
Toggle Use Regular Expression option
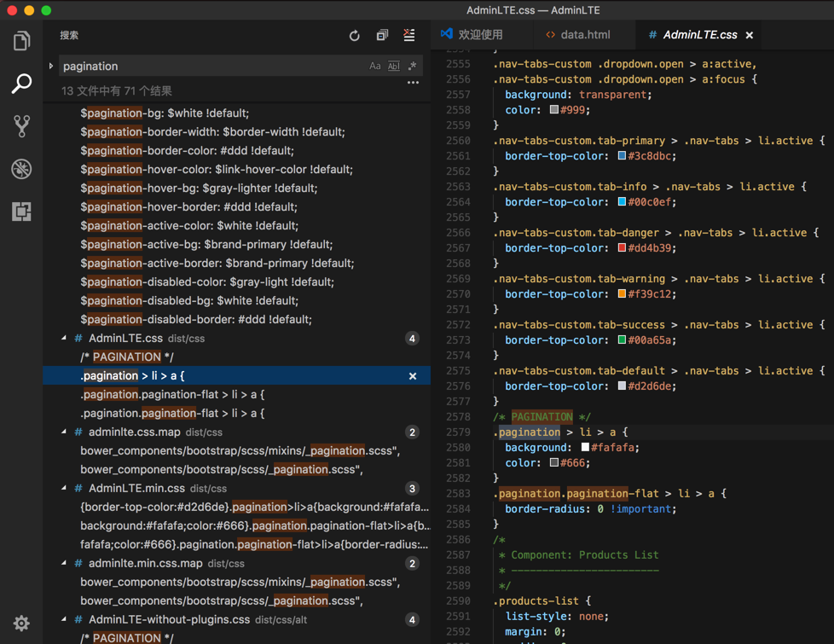pyautogui.click(x=412, y=66)
